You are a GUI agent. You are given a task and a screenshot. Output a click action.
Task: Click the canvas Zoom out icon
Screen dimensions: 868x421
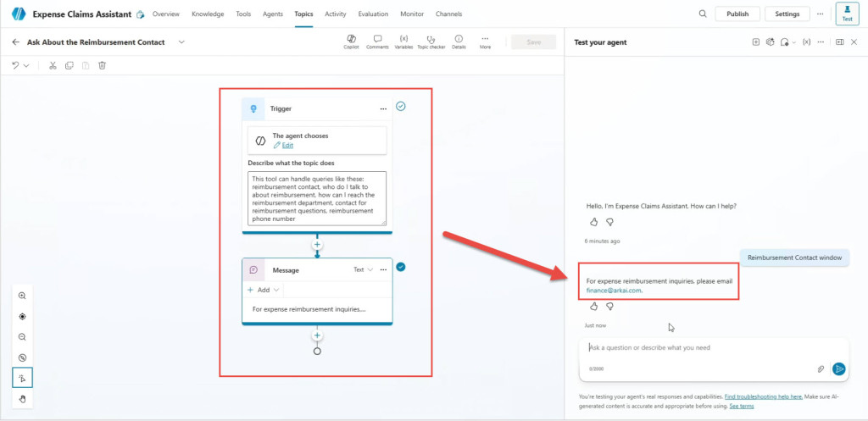pos(23,337)
